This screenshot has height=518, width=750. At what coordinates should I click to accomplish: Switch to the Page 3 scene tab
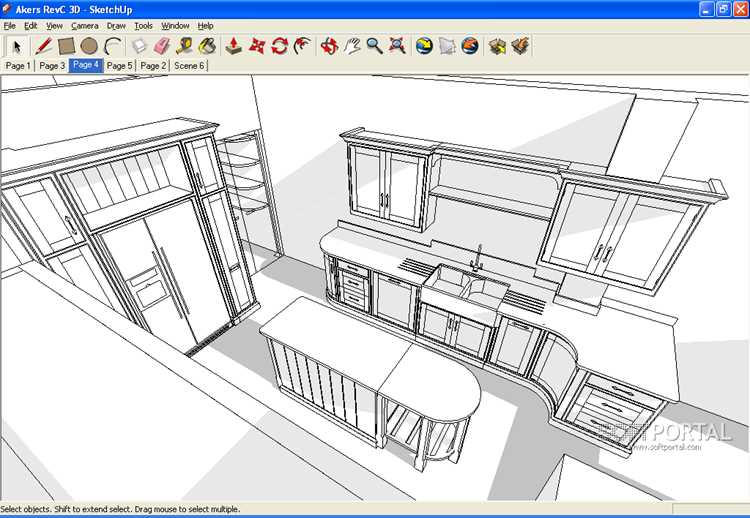pos(52,66)
